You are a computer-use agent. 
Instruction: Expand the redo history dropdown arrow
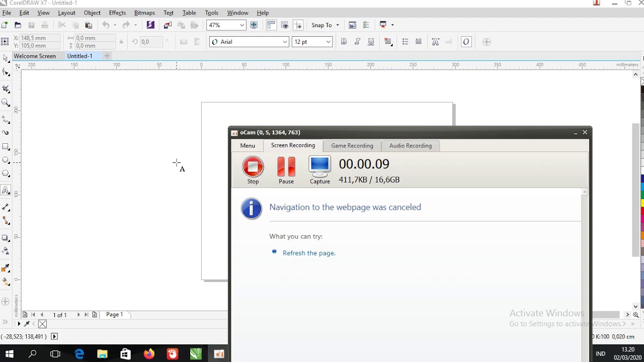tap(135, 25)
